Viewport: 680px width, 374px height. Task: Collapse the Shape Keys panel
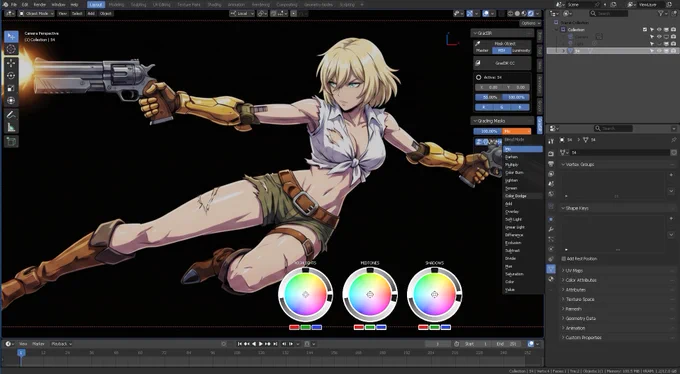click(x=576, y=208)
